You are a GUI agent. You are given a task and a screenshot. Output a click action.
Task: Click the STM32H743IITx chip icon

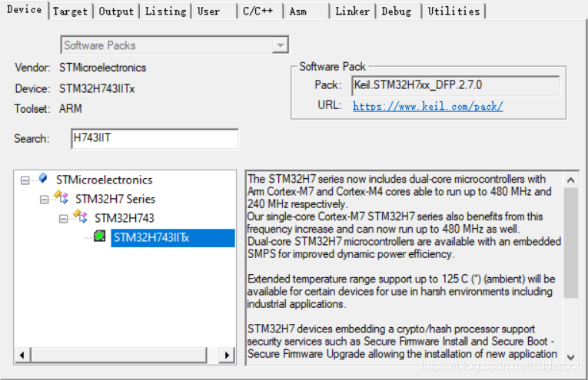[x=99, y=236]
